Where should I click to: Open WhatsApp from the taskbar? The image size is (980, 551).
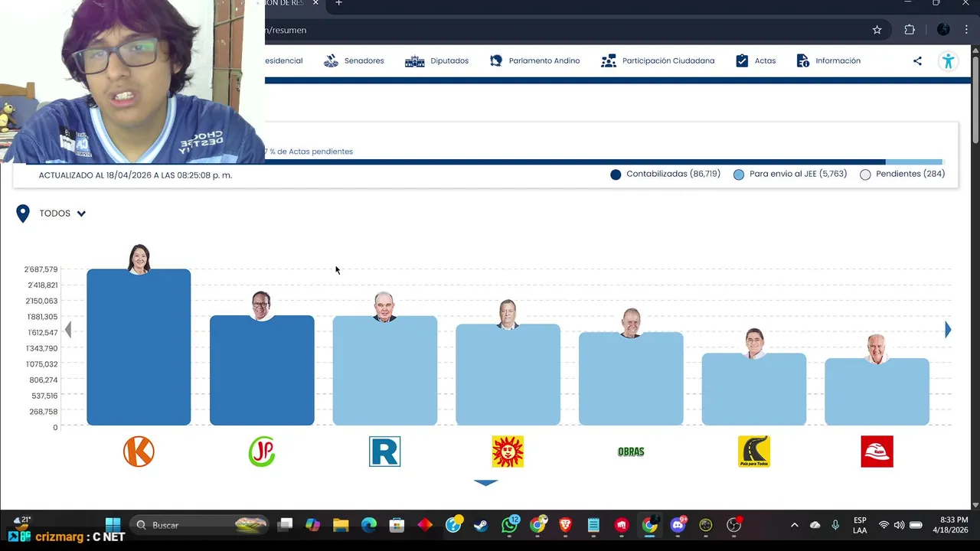coord(510,525)
